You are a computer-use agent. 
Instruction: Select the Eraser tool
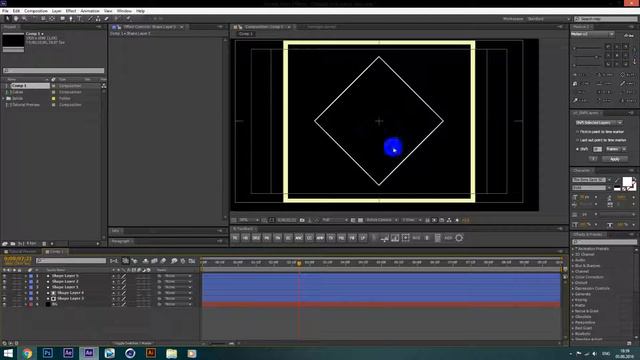point(107,18)
